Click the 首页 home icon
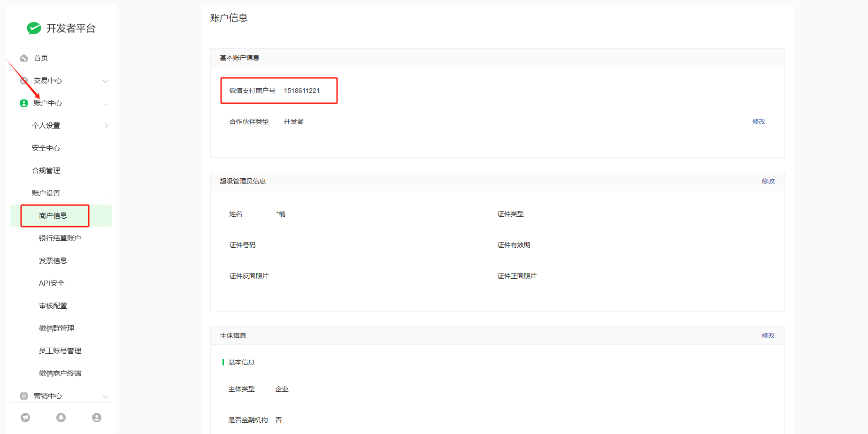Viewport: 868px width, 434px height. 24,58
